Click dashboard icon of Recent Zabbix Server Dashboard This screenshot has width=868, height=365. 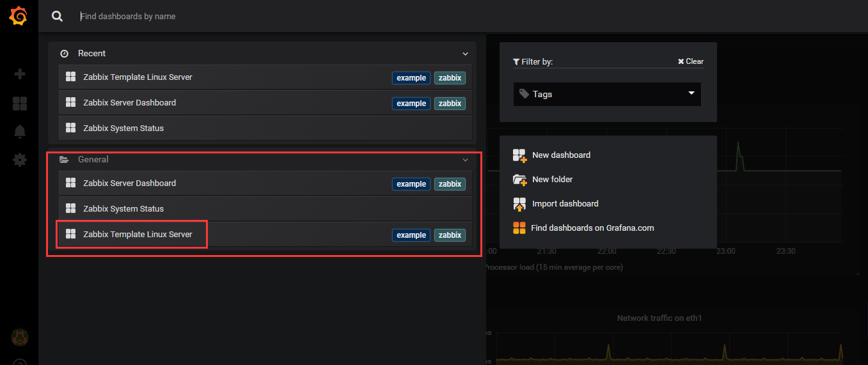pos(71,102)
